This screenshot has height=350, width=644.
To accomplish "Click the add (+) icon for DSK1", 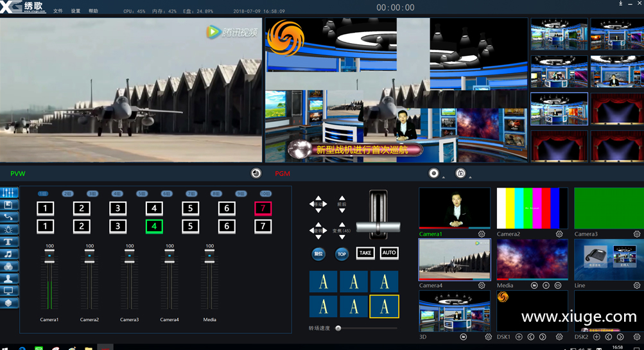I will pos(519,337).
